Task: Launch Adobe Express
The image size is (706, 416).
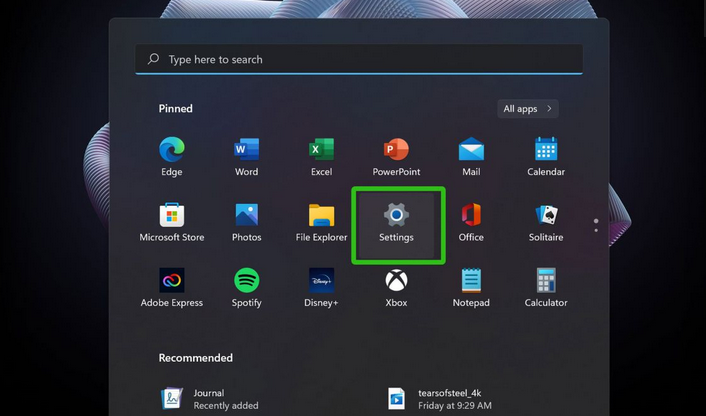Action: (172, 288)
